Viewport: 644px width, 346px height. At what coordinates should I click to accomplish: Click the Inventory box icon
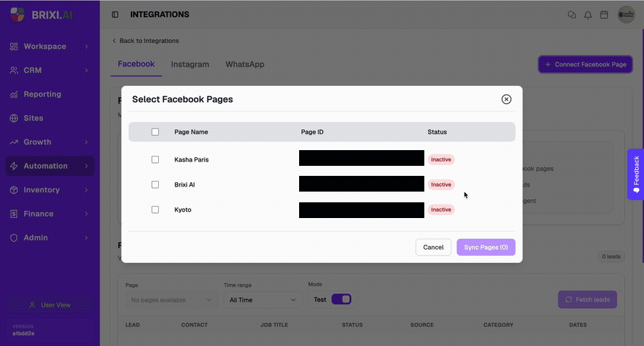[x=14, y=190]
